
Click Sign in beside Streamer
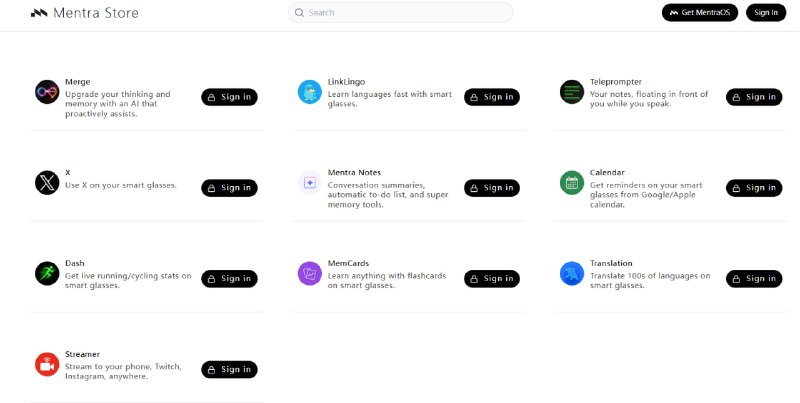tap(229, 370)
